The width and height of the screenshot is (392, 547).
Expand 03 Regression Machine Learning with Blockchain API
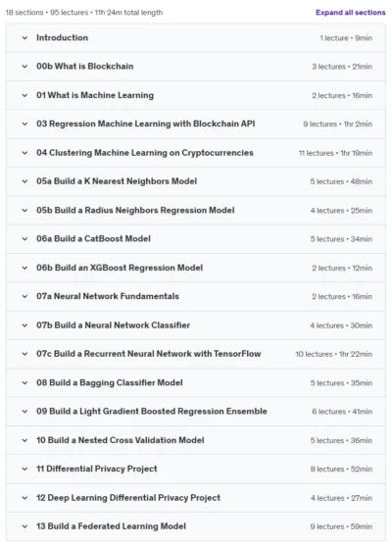196,124
